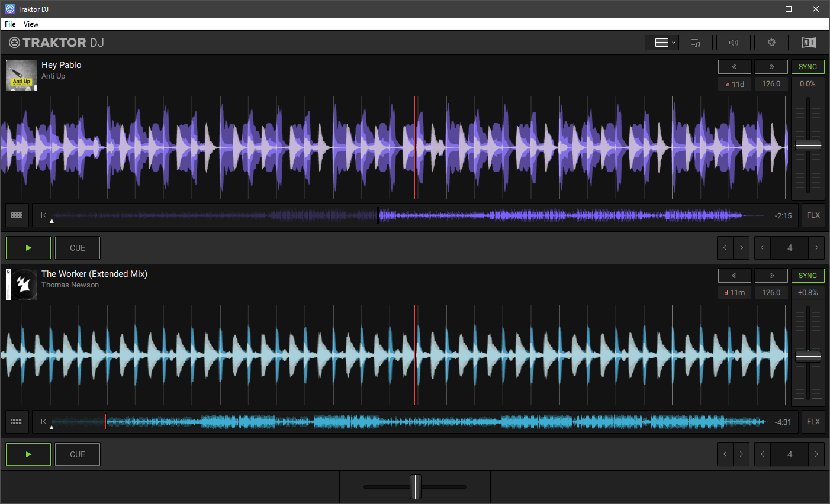Viewport: 830px width, 504px height.
Task: Open the deck layout selector dropdown
Action: tap(661, 43)
